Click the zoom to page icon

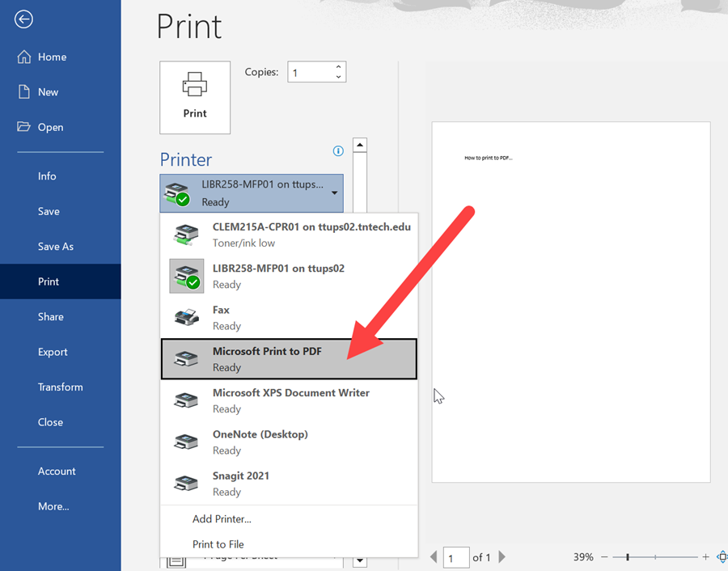pyautogui.click(x=722, y=556)
